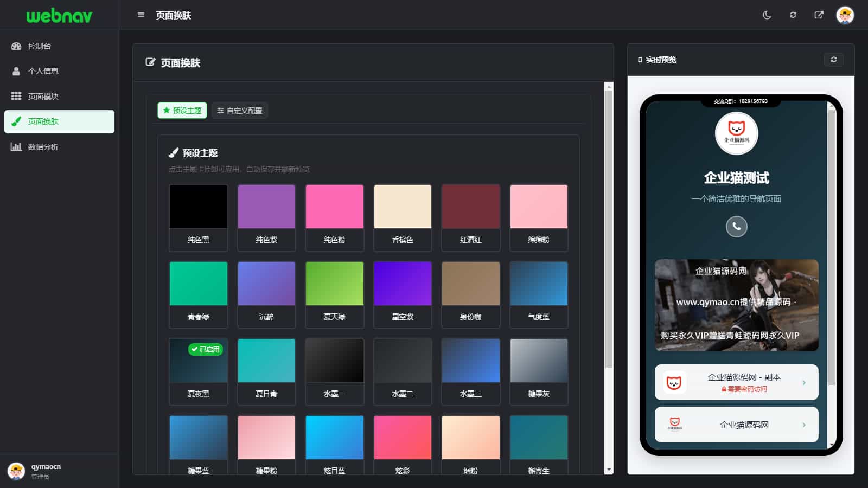Collapse sidebar with hamburger menu icon
Image resolution: width=868 pixels, height=488 pixels.
click(x=141, y=15)
